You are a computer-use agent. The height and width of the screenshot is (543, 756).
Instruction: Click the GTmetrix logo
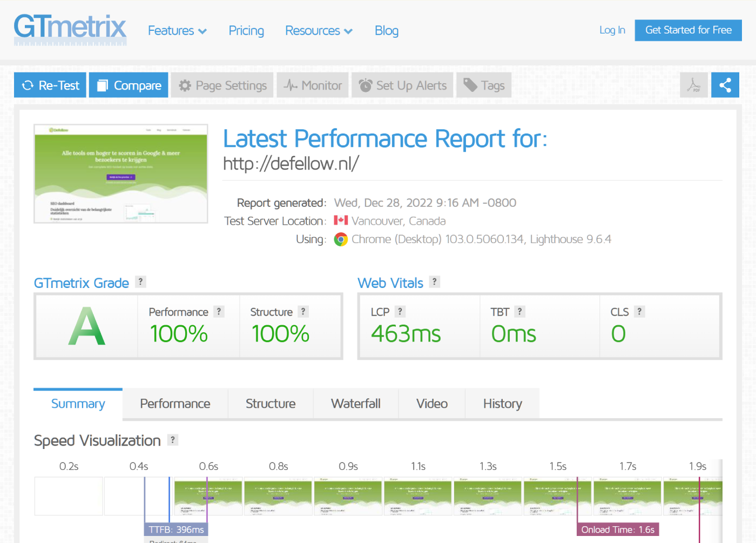pos(70,30)
